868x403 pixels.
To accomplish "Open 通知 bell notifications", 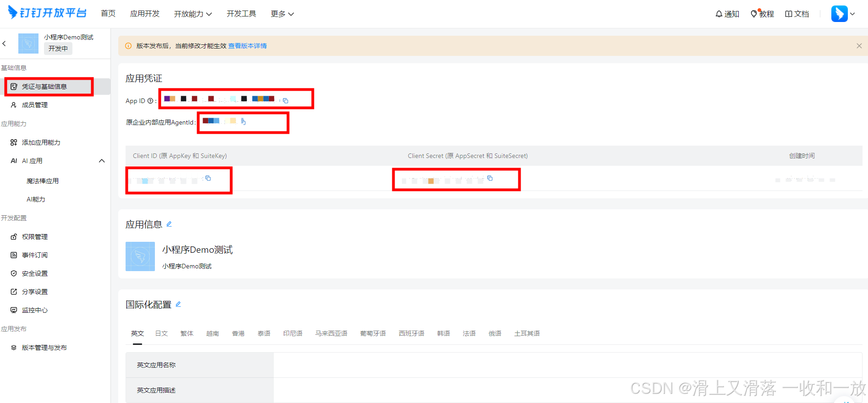I will 727,14.
